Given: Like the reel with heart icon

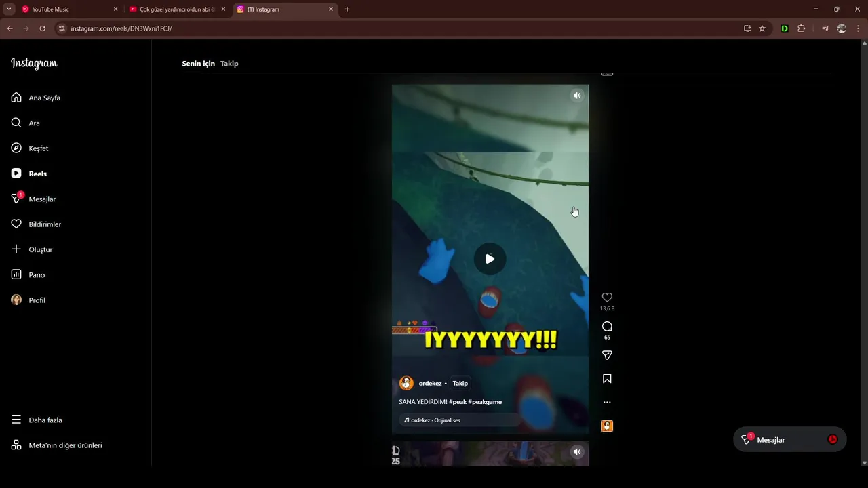Looking at the screenshot, I should click(607, 297).
